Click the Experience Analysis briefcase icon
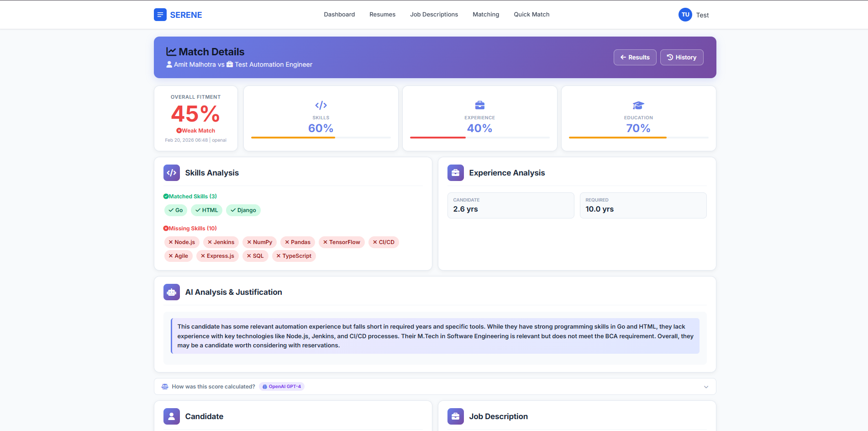Viewport: 868px width, 431px height. 455,173
